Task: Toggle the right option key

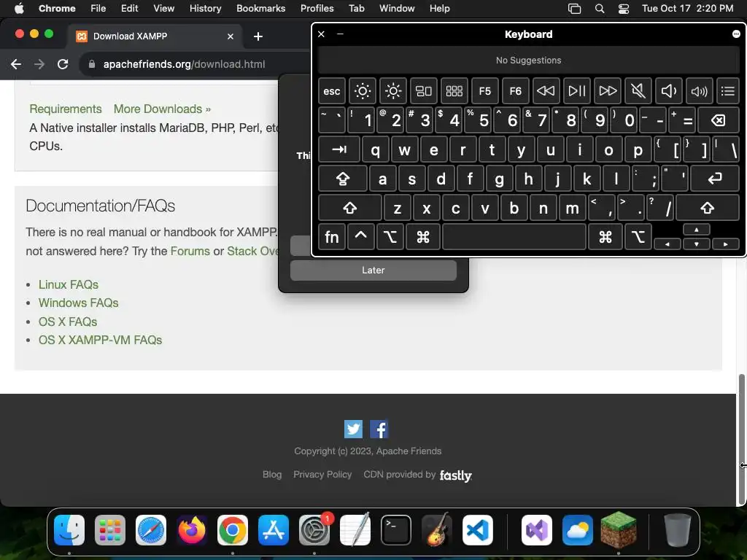Action: [x=638, y=237]
